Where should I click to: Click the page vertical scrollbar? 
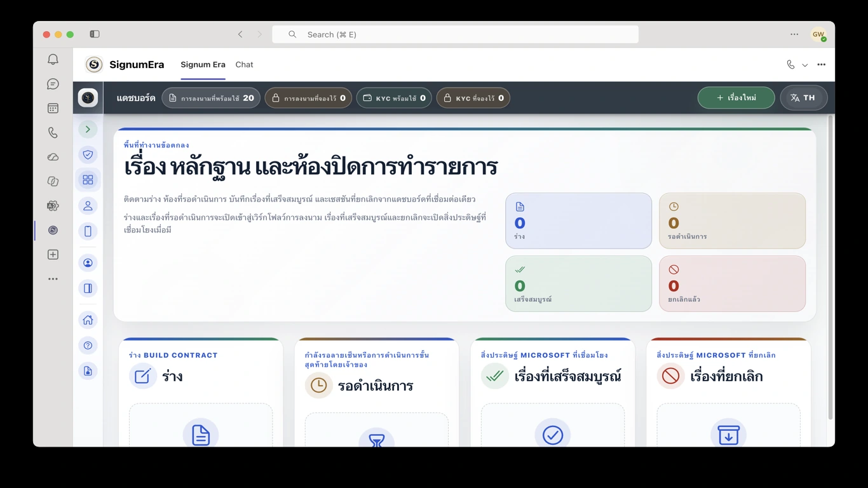[x=830, y=267]
